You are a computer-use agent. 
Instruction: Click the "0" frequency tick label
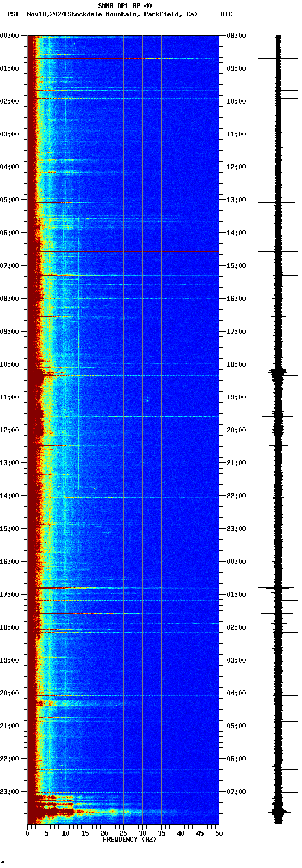point(27,833)
